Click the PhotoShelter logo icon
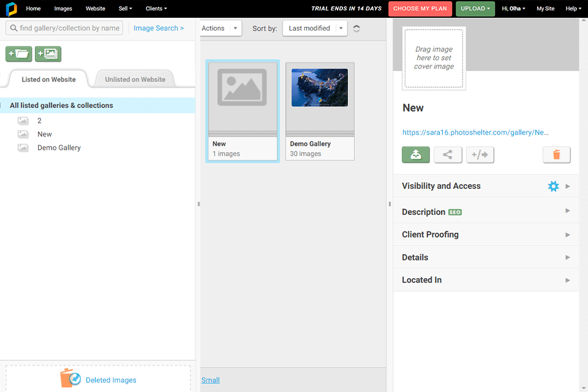This screenshot has width=588, height=392. click(11, 9)
